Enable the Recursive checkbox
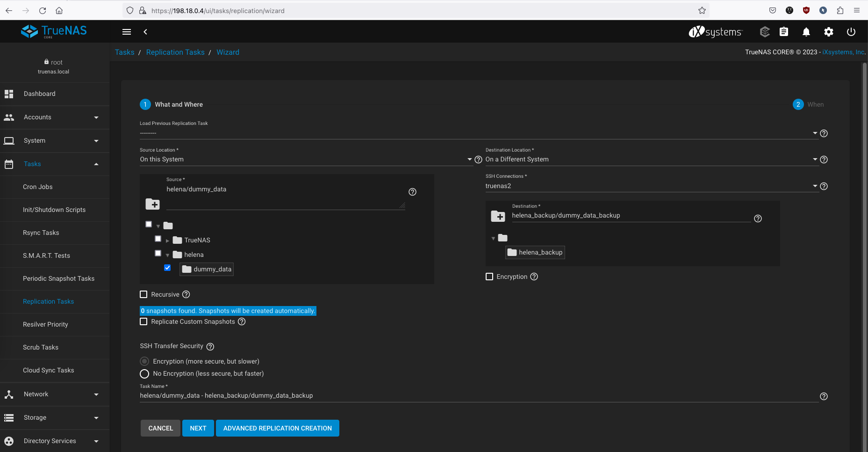 [143, 294]
